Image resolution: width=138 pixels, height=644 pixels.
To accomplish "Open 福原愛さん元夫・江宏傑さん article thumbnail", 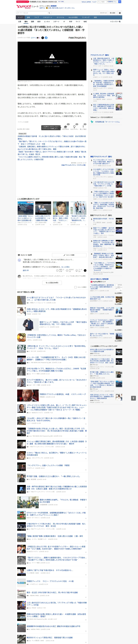I will click(x=61, y=208).
